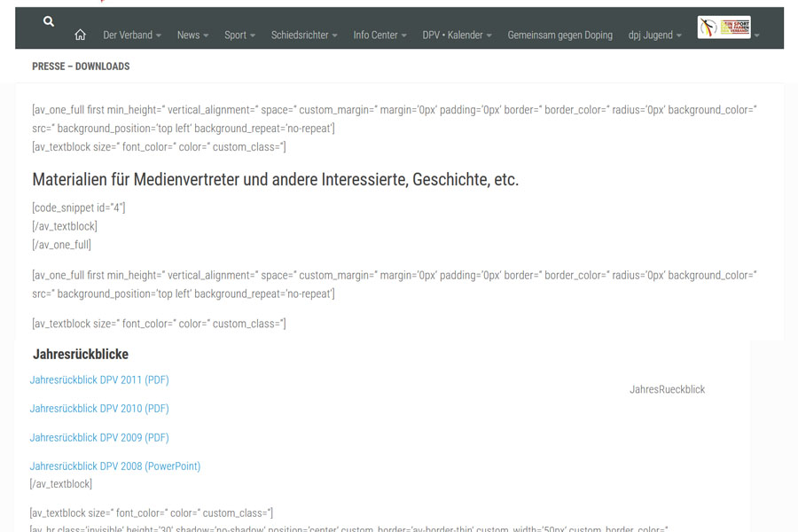This screenshot has height=532, width=798.
Task: Open Jahresrückblick DPV 2010 PDF link
Action: point(99,409)
